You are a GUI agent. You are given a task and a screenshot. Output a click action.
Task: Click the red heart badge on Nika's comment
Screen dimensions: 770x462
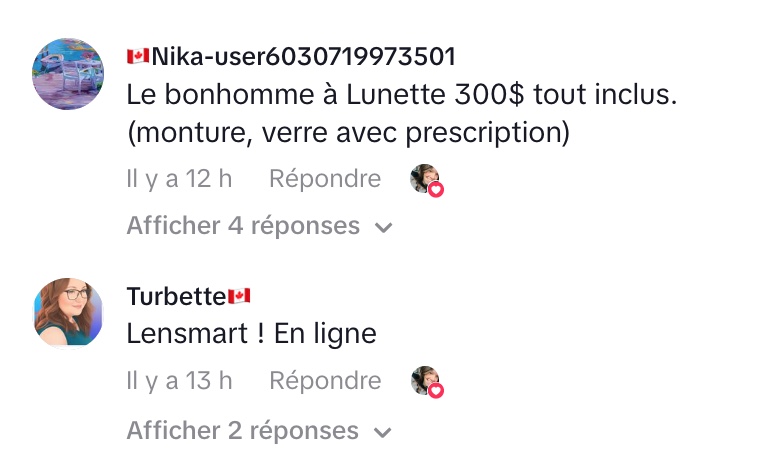(436, 189)
